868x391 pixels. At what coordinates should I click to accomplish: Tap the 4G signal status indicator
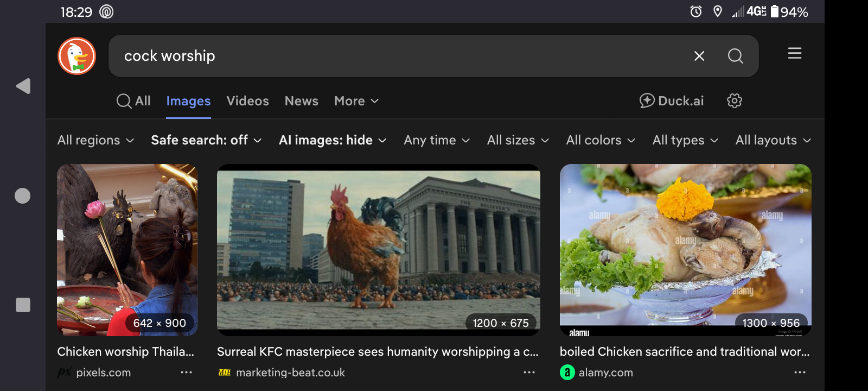[x=749, y=11]
